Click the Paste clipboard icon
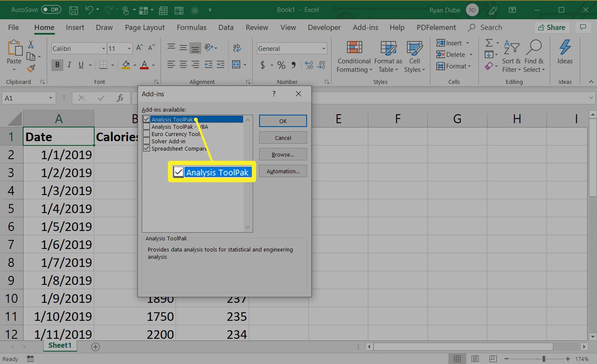 (x=14, y=47)
